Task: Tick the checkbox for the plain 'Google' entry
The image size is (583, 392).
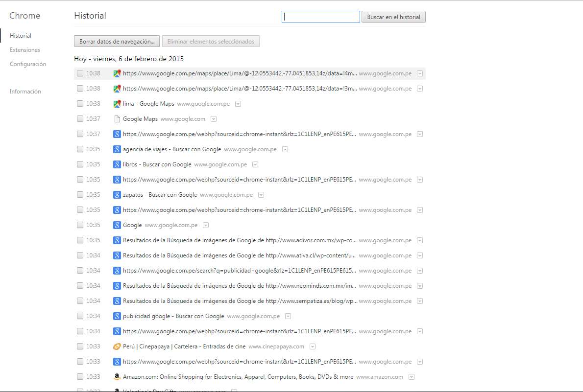Action: pos(80,225)
